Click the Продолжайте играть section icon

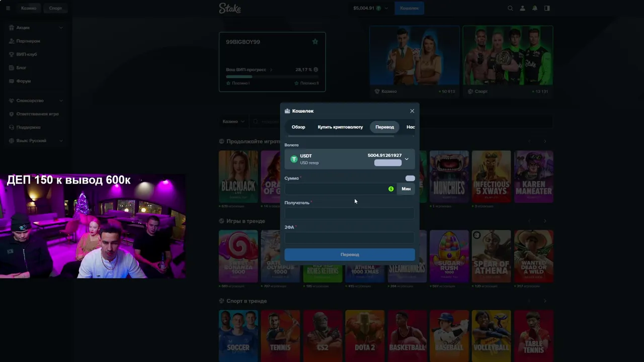click(222, 141)
